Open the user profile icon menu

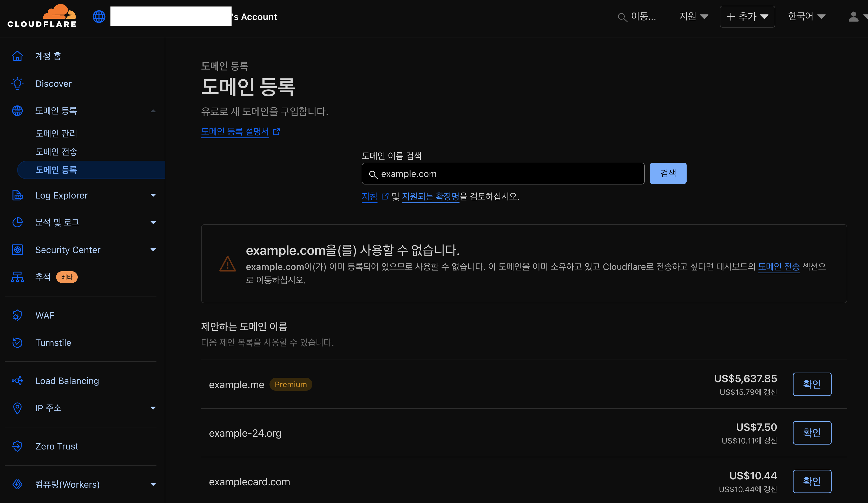point(853,17)
